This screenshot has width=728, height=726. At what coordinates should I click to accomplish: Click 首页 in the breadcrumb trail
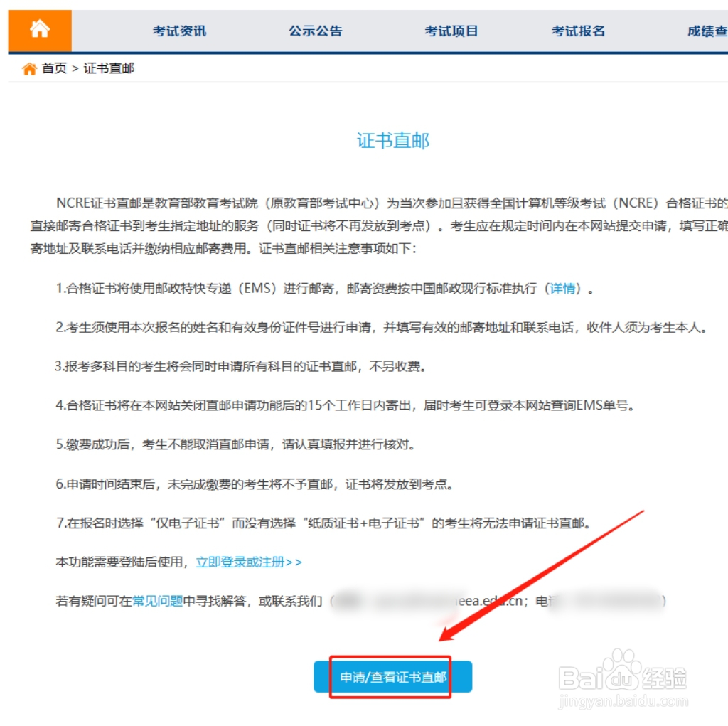(48, 68)
